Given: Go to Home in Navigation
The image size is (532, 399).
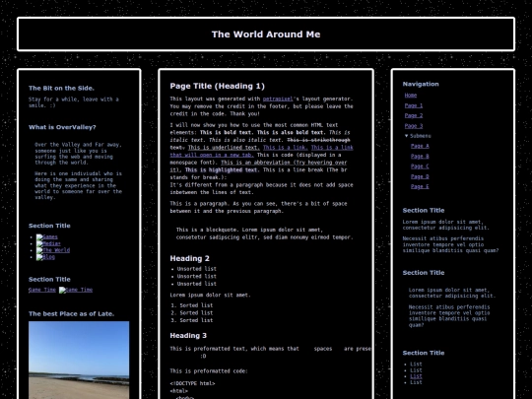Looking at the screenshot, I should tap(411, 96).
